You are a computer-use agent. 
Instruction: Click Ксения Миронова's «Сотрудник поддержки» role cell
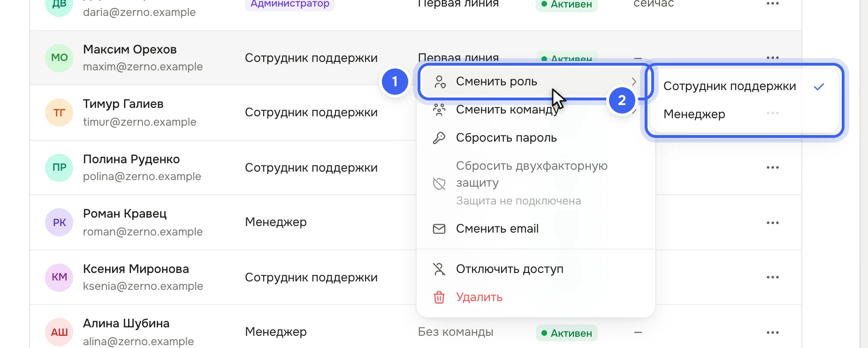pos(311,278)
